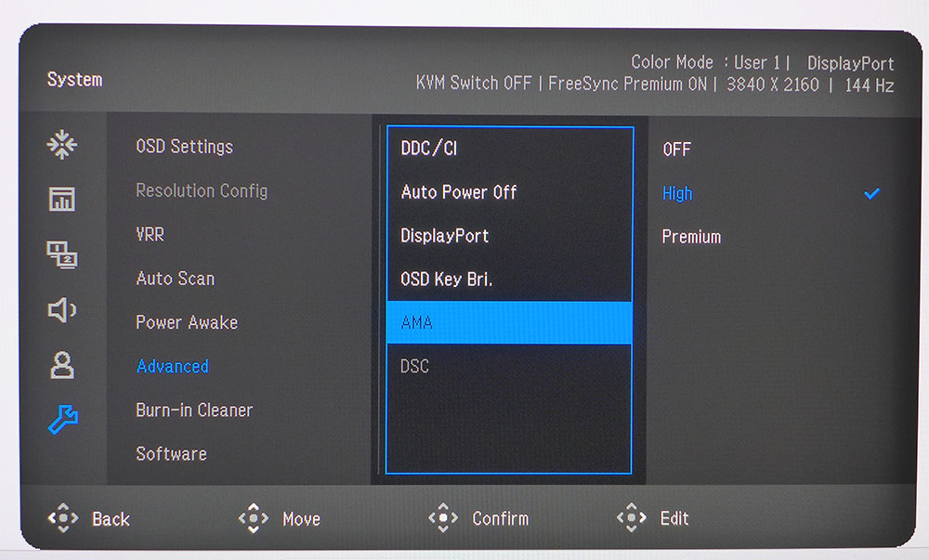Click the Back joystick icon
929x560 pixels.
tap(64, 519)
